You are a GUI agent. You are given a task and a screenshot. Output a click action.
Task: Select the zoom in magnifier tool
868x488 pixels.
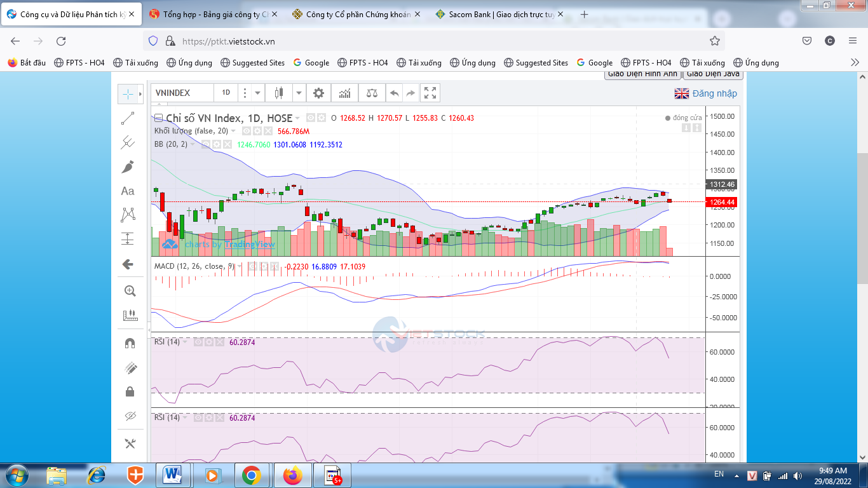(130, 291)
